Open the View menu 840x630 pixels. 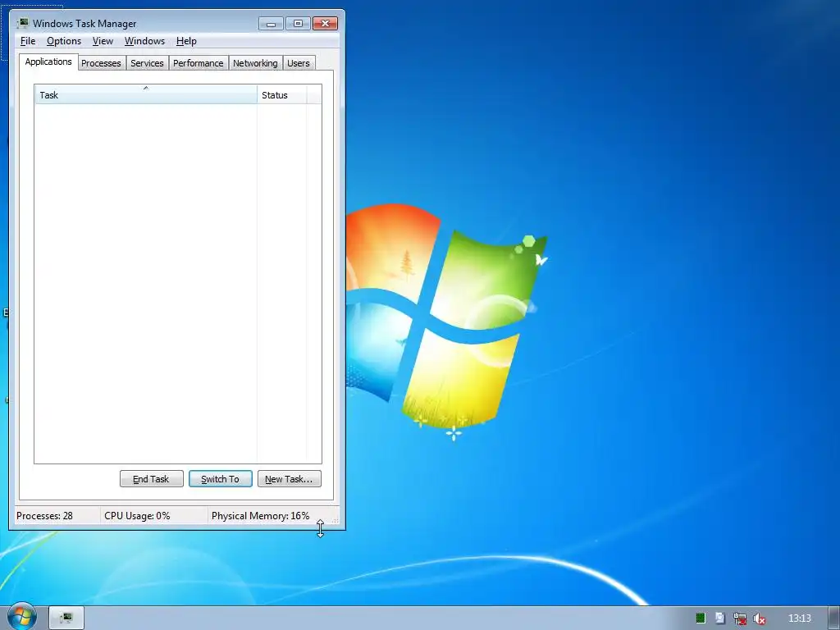103,41
